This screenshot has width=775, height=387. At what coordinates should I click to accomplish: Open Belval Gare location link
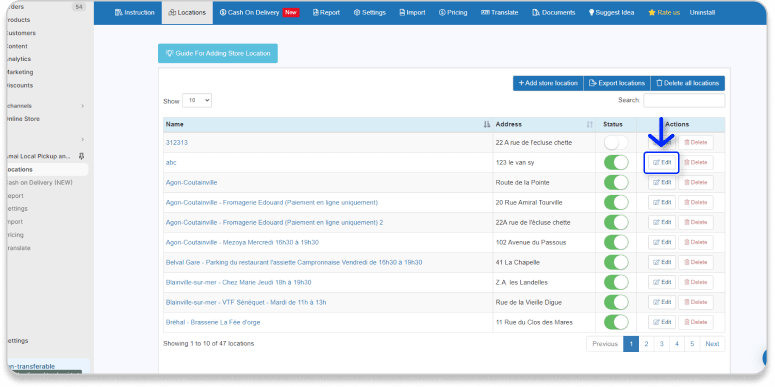pos(294,262)
